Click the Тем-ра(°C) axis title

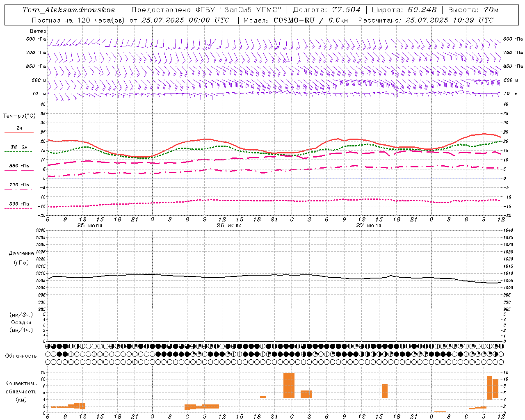19,116
